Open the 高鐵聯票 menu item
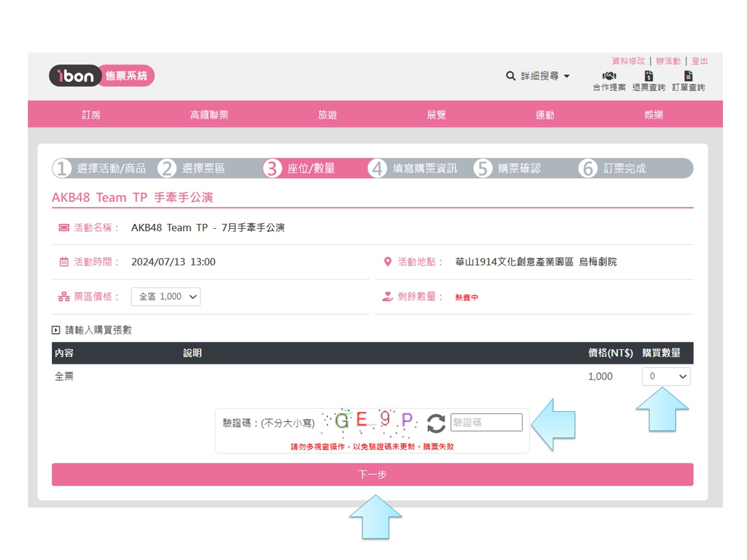Viewport: 747px width, 560px height. coord(209,115)
